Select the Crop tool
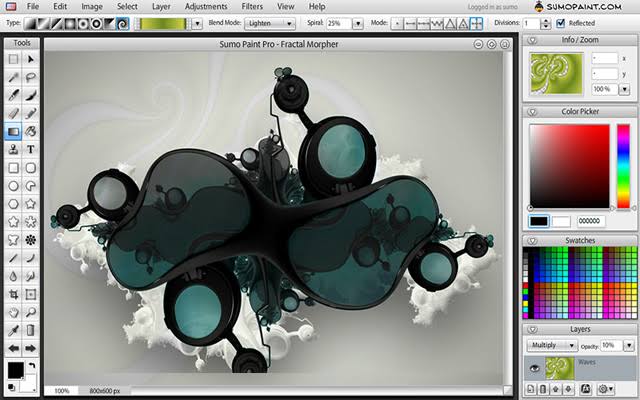This screenshot has width=640, height=400. (x=13, y=294)
